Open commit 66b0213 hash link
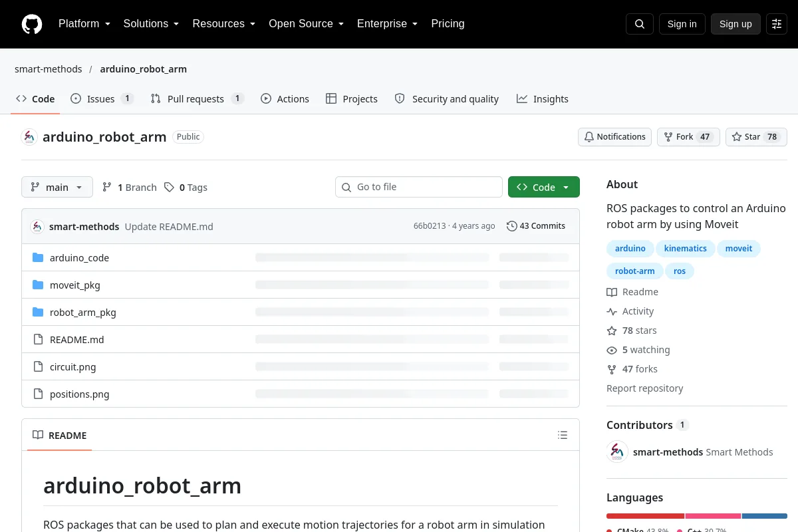Screen dimensions: 798x532 (x=430, y=226)
